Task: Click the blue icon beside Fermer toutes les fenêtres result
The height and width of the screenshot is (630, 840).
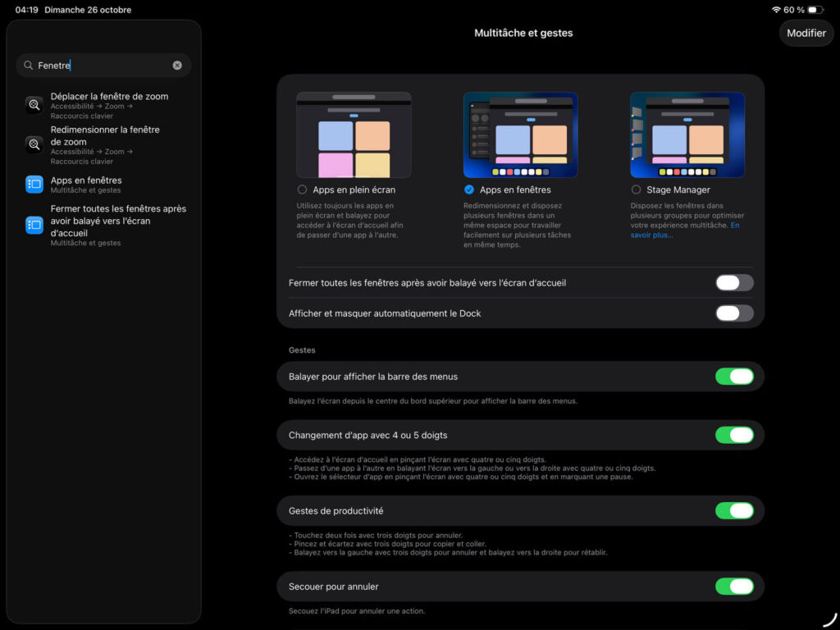Action: pos(34,225)
